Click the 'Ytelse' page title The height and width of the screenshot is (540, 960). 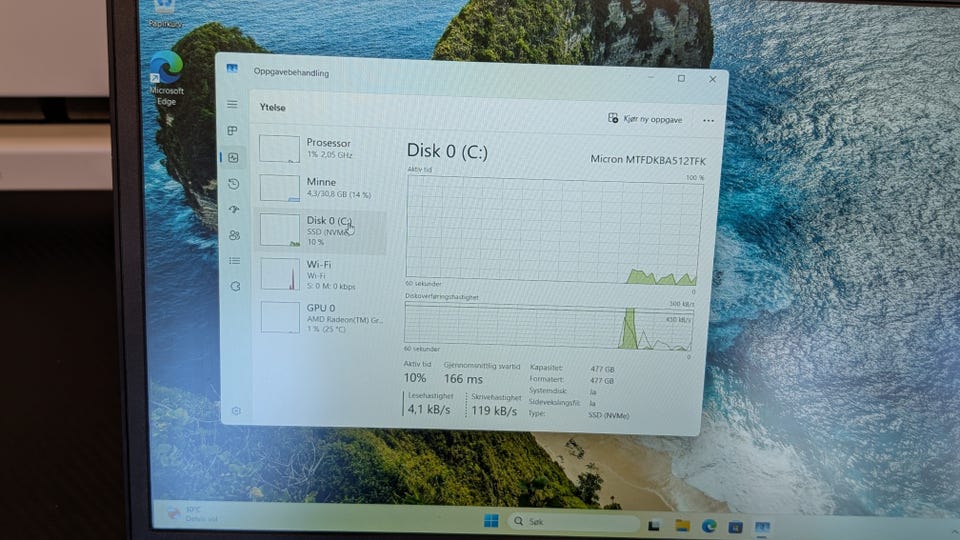[272, 107]
